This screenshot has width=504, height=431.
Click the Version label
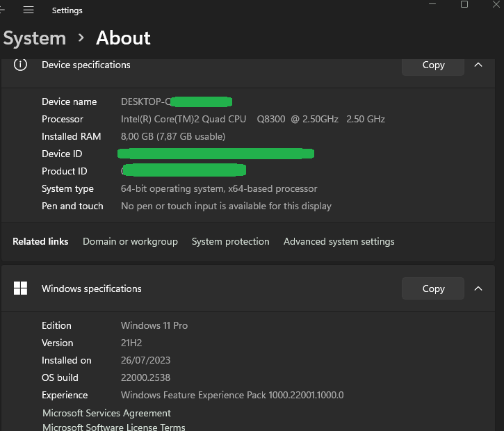click(58, 343)
